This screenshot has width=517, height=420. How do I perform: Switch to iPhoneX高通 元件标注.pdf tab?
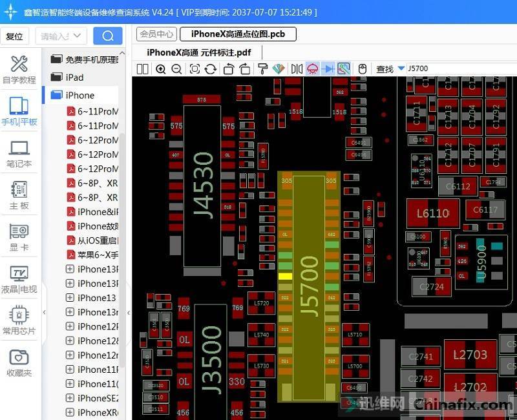(198, 52)
